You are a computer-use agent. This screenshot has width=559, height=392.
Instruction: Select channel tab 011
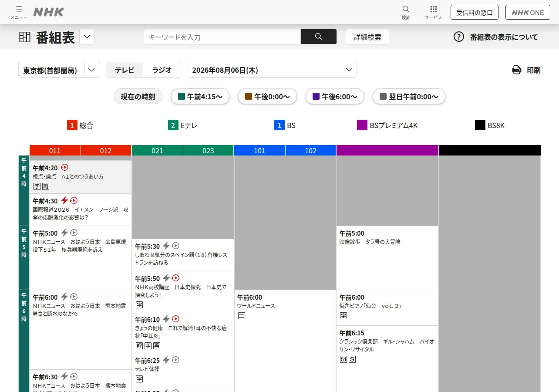click(55, 151)
